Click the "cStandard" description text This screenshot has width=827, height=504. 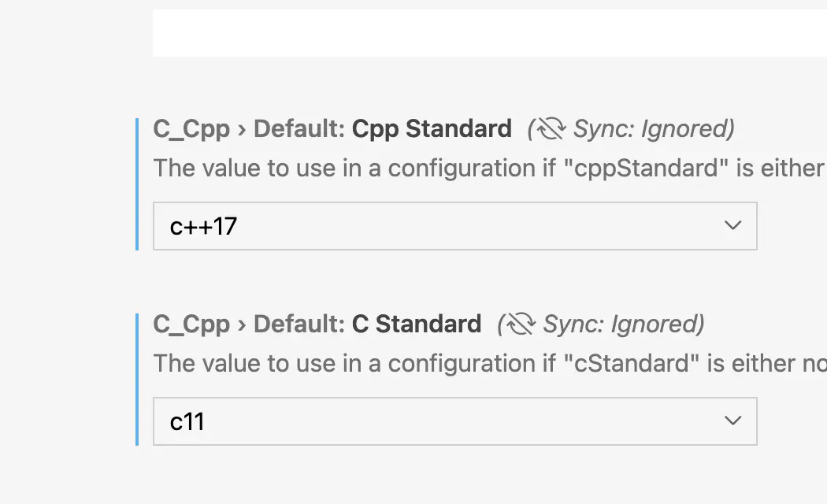tap(632, 363)
